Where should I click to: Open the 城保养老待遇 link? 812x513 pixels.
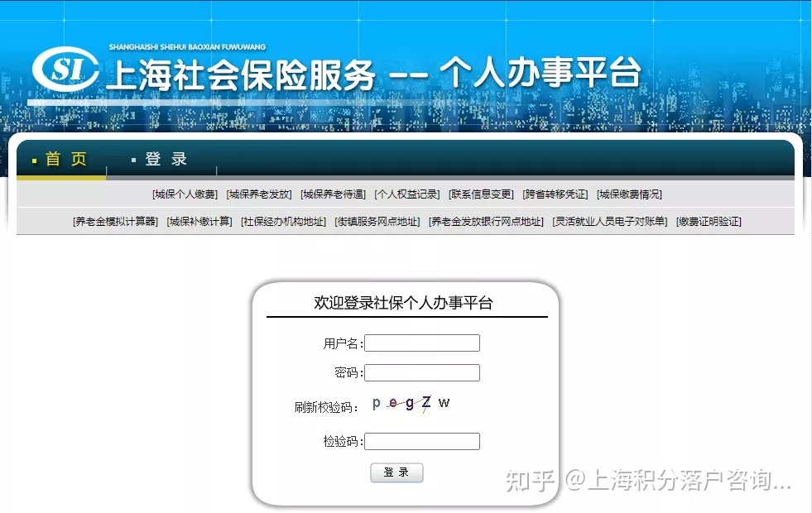pos(333,194)
